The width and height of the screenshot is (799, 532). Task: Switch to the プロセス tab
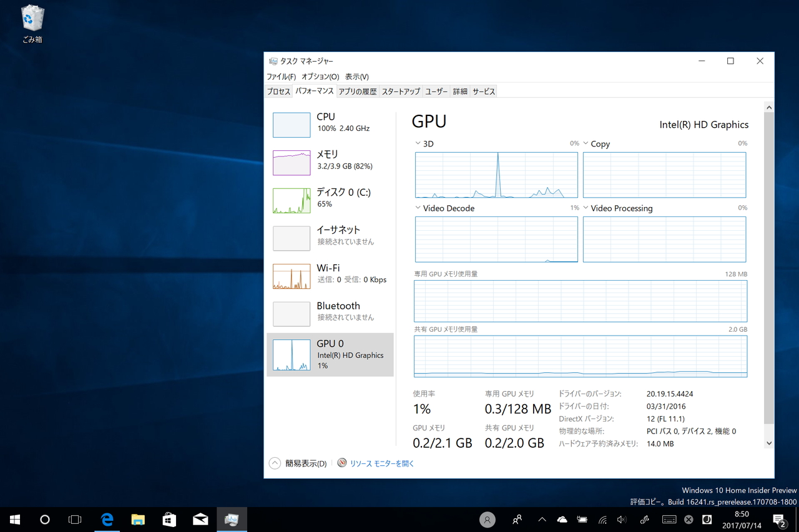pyautogui.click(x=279, y=92)
